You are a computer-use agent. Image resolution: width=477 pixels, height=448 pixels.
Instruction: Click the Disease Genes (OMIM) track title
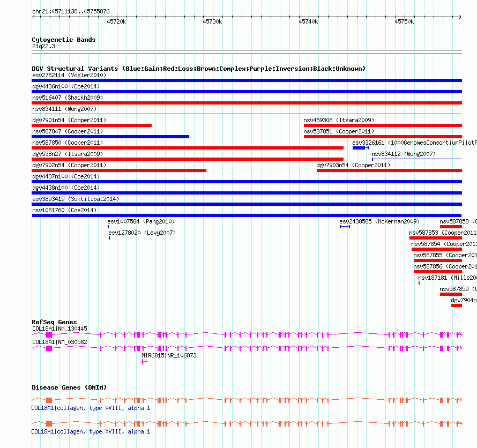click(x=69, y=387)
